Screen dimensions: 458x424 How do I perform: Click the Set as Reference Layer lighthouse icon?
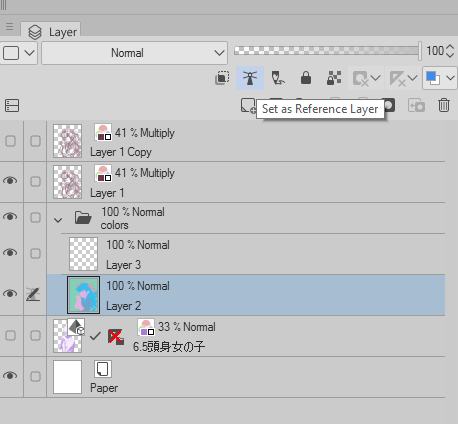[x=250, y=78]
